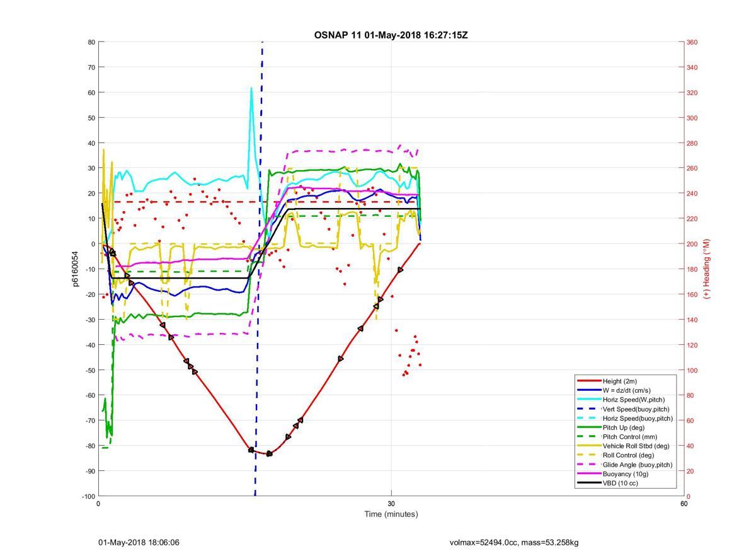Click left axis tick label "10"

pos(91,219)
